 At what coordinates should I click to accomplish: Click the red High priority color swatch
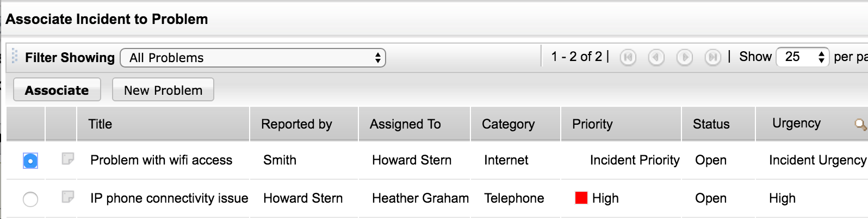pyautogui.click(x=581, y=198)
